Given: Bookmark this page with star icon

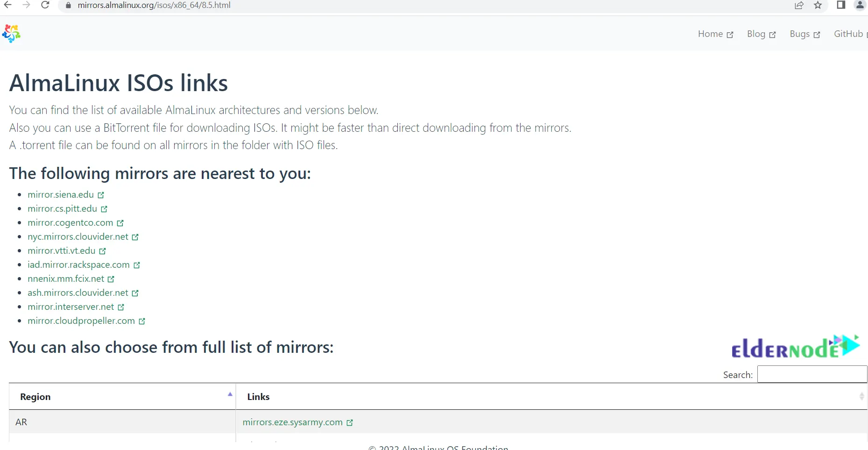Looking at the screenshot, I should point(818,5).
